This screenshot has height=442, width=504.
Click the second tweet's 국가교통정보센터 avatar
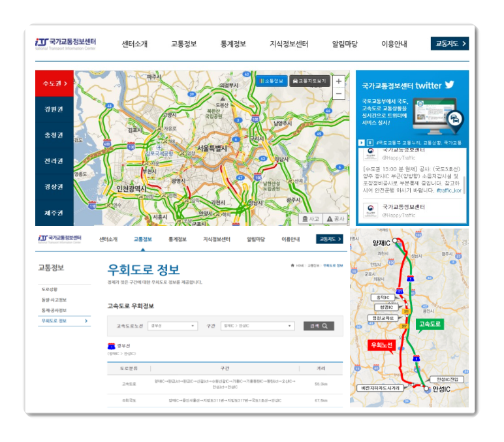371,210
